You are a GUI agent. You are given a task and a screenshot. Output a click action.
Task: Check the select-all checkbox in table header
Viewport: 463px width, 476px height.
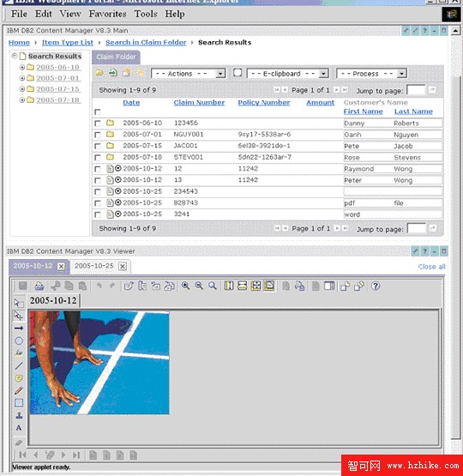pyautogui.click(x=98, y=112)
